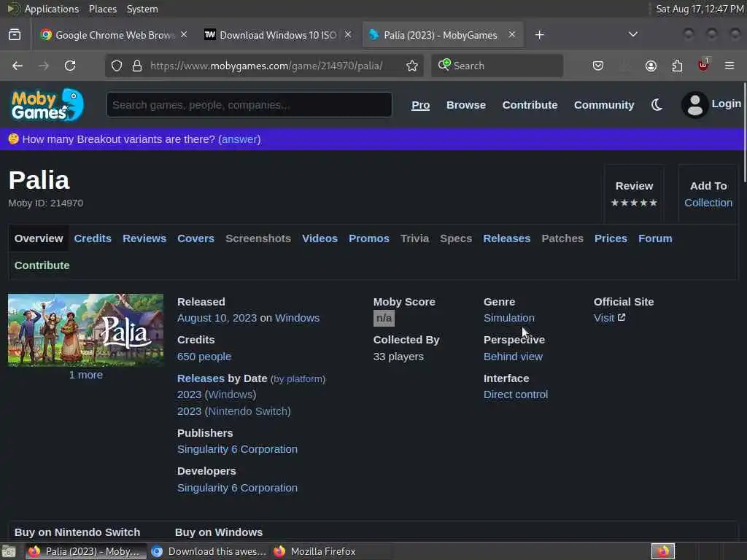The image size is (747, 560).
Task: Open the Videos tab
Action: pos(320,238)
